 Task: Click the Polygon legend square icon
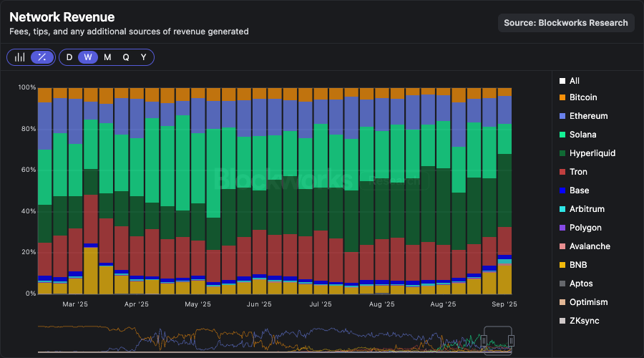click(563, 228)
